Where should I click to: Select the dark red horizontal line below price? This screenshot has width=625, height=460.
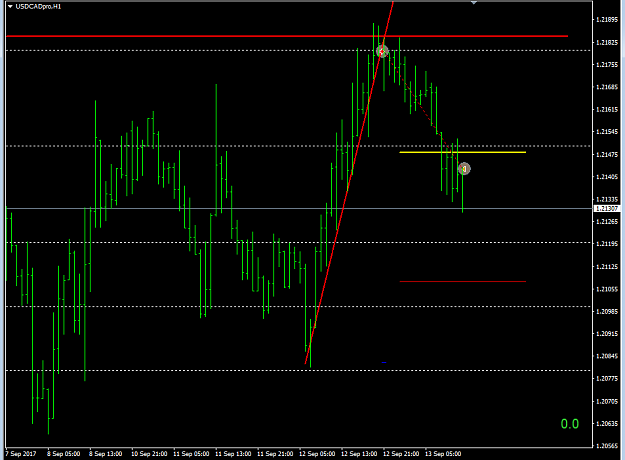click(x=462, y=281)
